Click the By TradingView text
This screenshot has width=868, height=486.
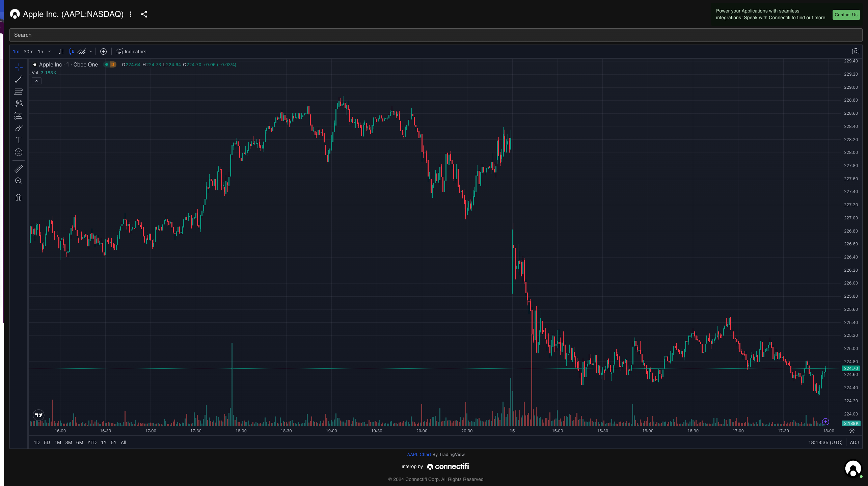pyautogui.click(x=449, y=454)
